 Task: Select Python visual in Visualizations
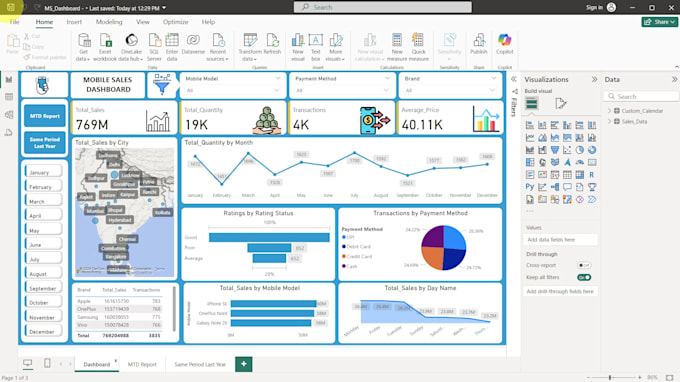530,187
